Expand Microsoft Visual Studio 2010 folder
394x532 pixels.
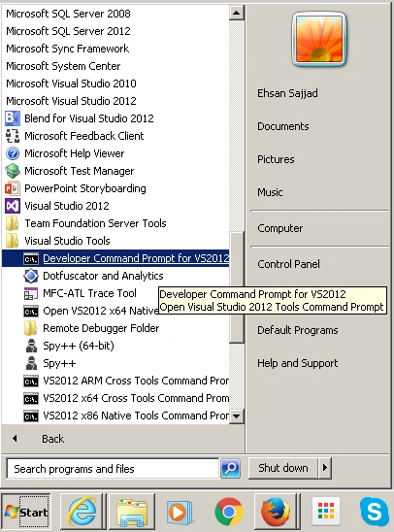coord(71,83)
